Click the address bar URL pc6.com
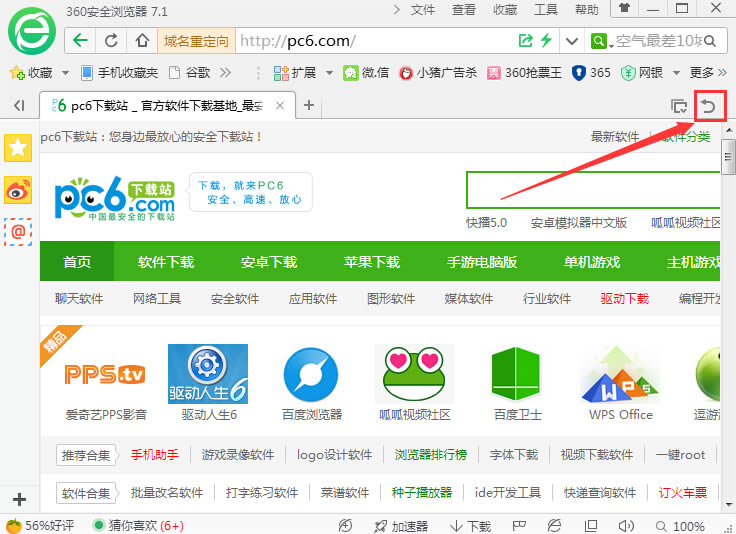Image resolution: width=736 pixels, height=534 pixels. tap(298, 41)
